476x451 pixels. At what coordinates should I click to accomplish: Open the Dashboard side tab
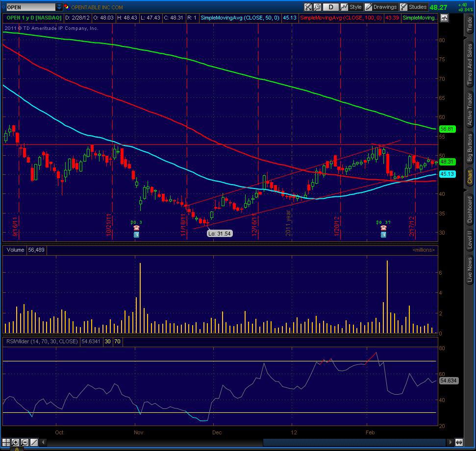pos(469,209)
